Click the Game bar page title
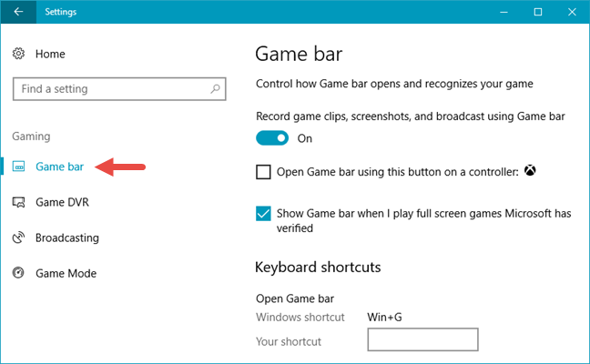Image resolution: width=590 pixels, height=364 pixels. (299, 54)
